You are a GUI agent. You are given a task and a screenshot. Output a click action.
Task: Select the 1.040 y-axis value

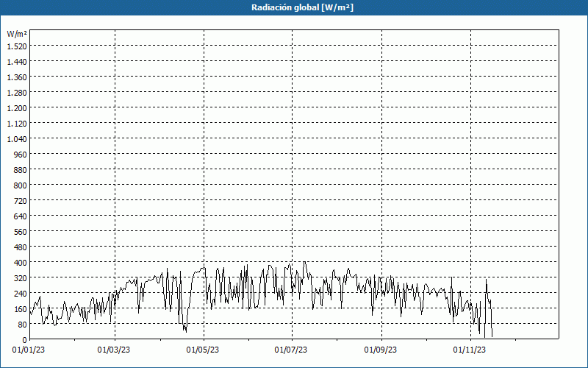[x=17, y=139]
